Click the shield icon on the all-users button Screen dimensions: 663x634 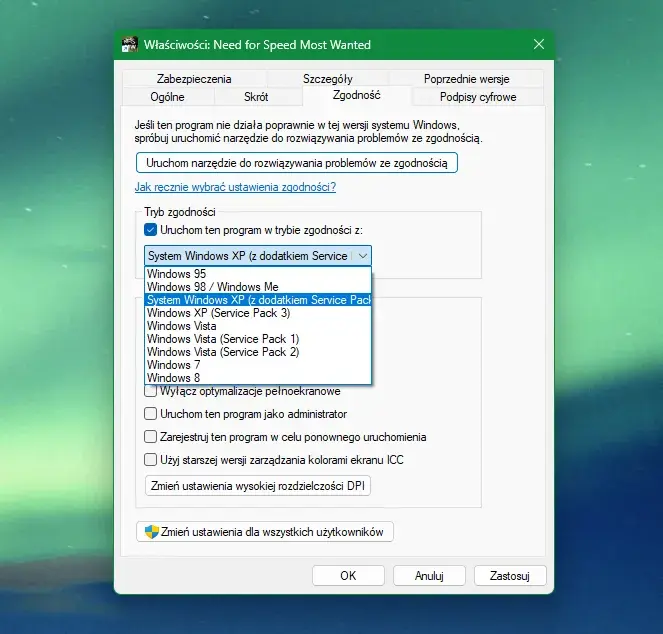[151, 532]
